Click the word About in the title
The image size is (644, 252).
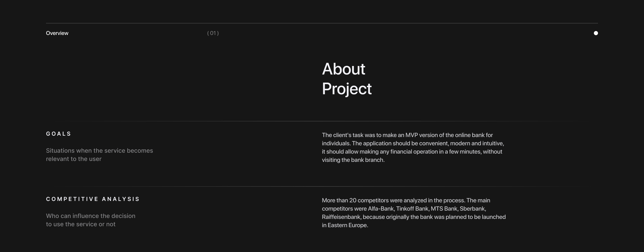(x=343, y=69)
